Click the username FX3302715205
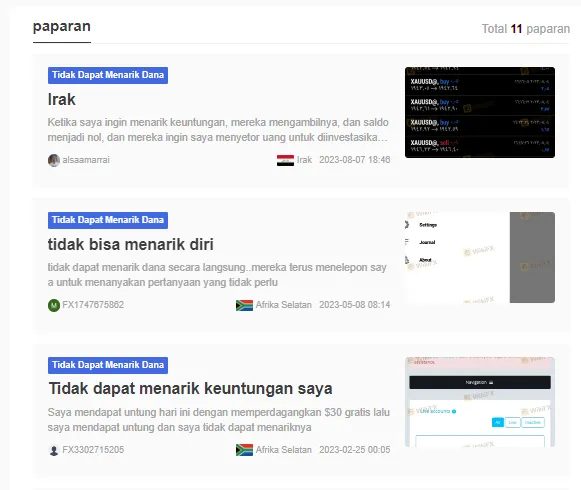The height and width of the screenshot is (490, 581). point(93,450)
